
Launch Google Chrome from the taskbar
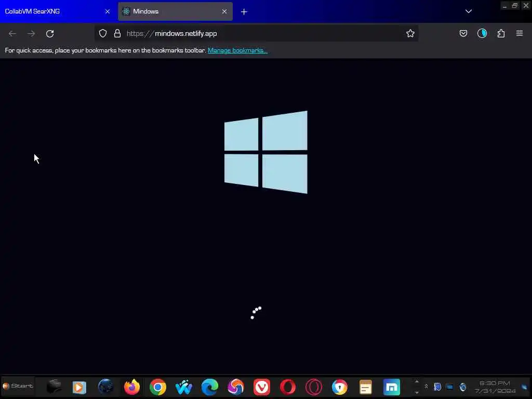click(x=158, y=387)
